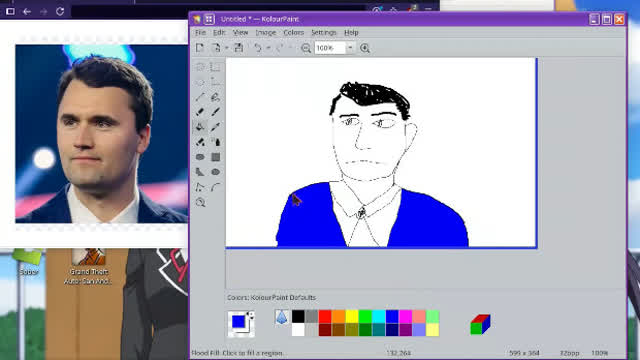640x360 pixels.
Task: Click 'Colors: KolourPaint Defaults' label
Action: pos(271,298)
